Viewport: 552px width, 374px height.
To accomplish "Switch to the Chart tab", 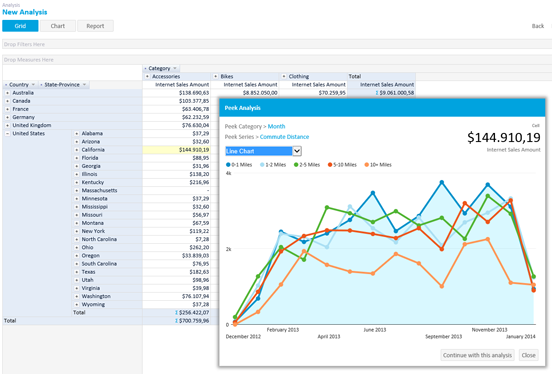I will pyautogui.click(x=58, y=26).
